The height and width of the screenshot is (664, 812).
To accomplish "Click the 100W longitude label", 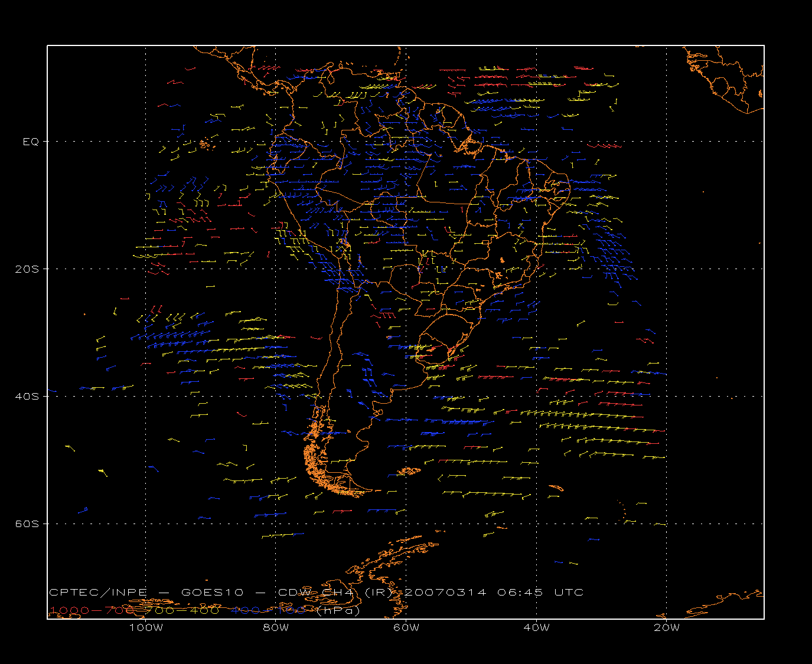I will (146, 627).
